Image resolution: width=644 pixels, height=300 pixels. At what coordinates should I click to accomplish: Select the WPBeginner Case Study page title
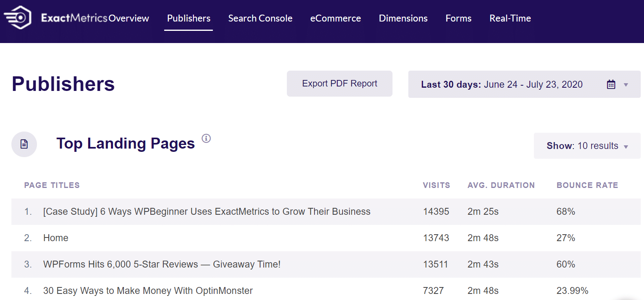coord(207,212)
